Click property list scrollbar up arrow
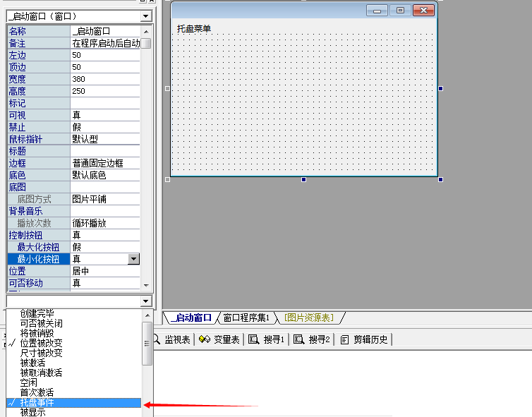This screenshot has width=532, height=417. (146, 32)
